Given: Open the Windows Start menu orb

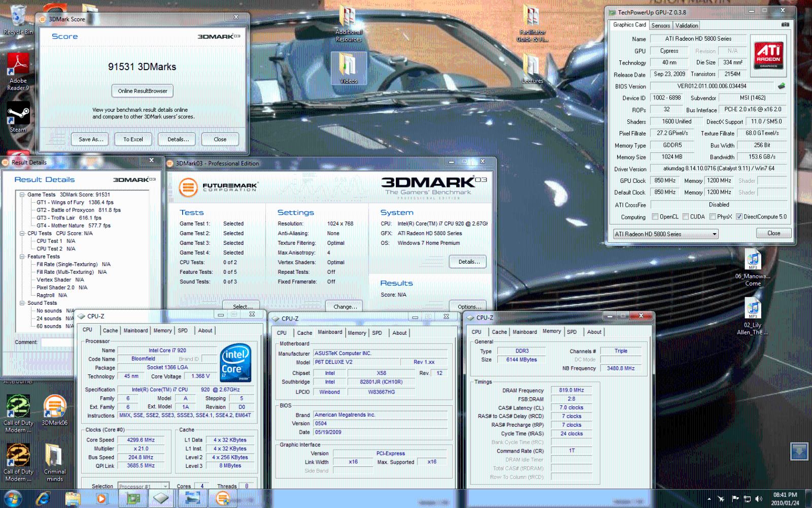Looking at the screenshot, I should [13, 498].
